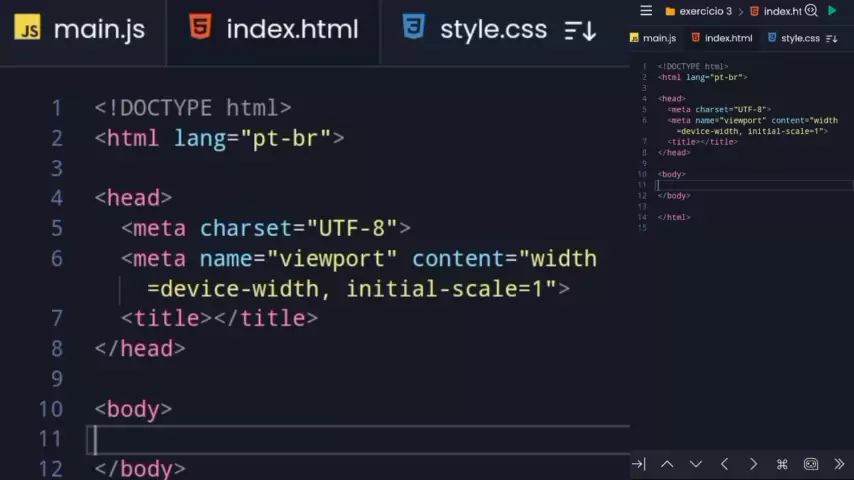Open the hamburger menu in small editor

coord(646,11)
